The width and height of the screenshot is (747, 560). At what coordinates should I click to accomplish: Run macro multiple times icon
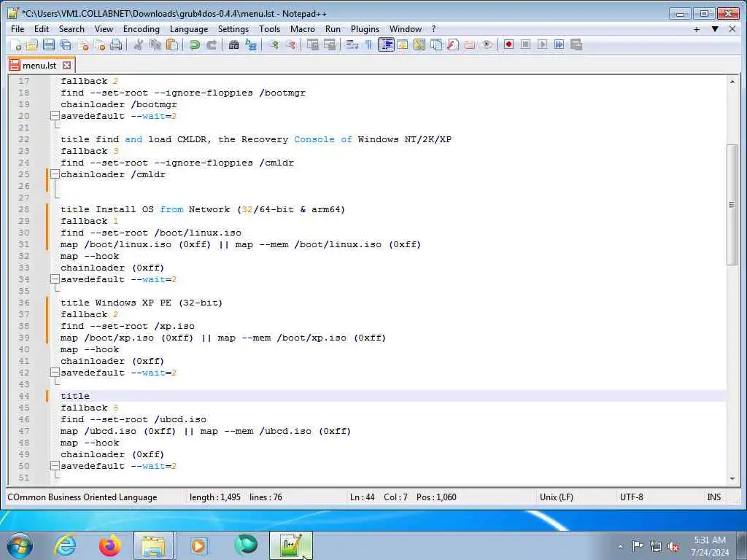[x=560, y=44]
